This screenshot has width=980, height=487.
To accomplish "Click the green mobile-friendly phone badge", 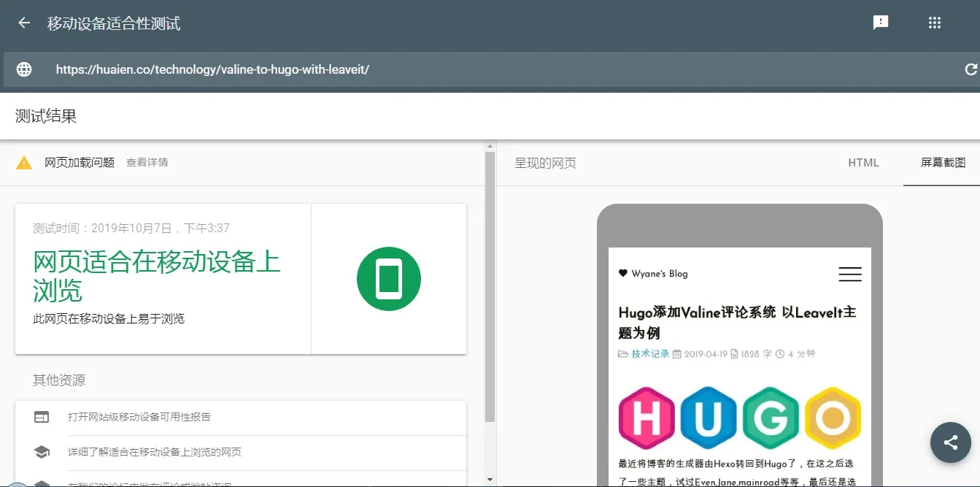I will click(388, 278).
